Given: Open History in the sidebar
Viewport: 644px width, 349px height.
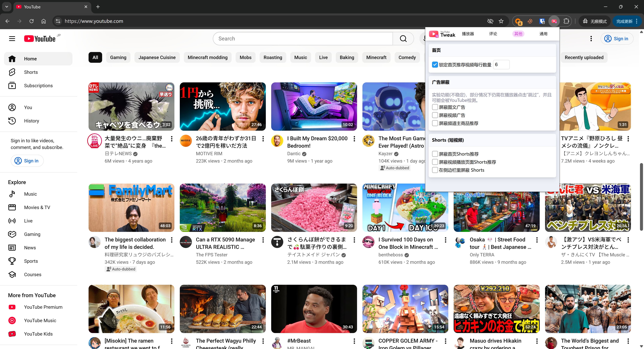Looking at the screenshot, I should (x=32, y=121).
